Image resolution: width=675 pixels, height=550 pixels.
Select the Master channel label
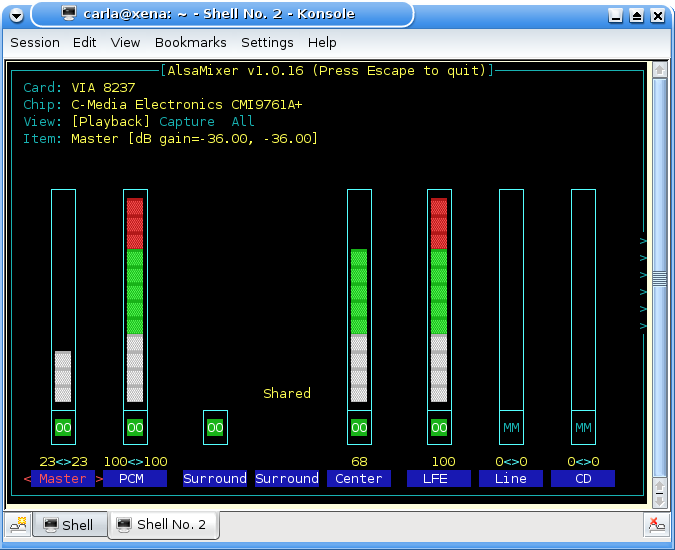pos(63,479)
